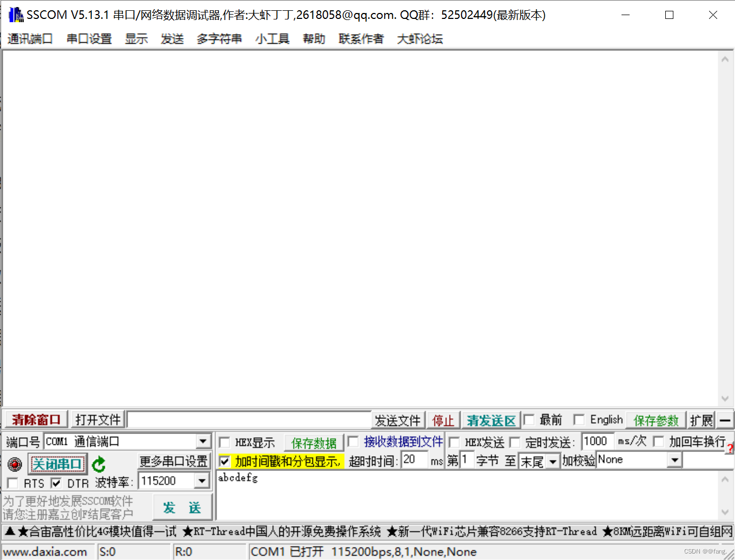Open the 串口设置 menu
This screenshot has width=735, height=560.
pyautogui.click(x=89, y=39)
